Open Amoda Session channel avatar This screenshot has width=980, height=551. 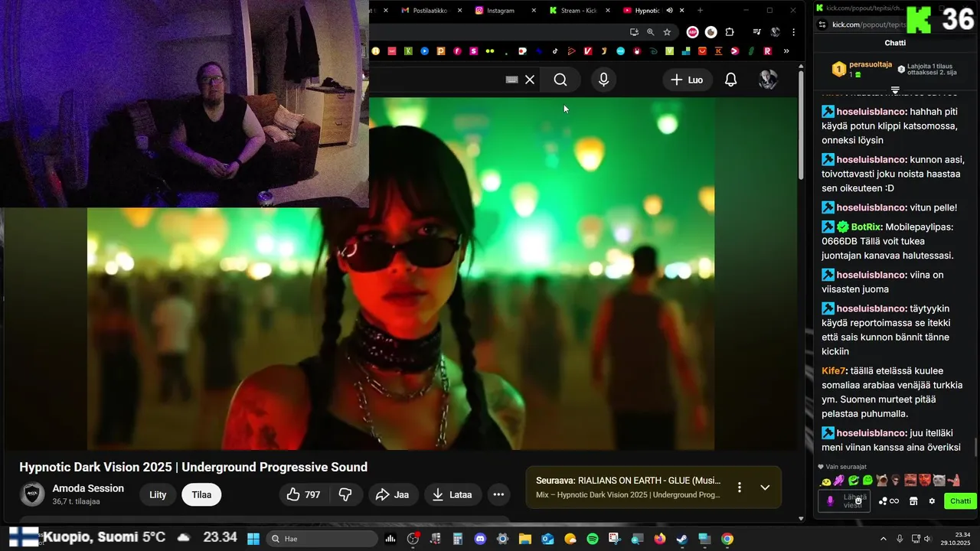coord(32,494)
